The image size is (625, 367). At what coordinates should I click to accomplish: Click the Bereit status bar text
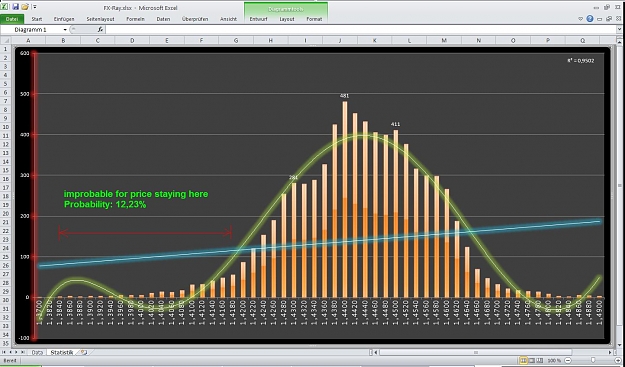coord(9,361)
